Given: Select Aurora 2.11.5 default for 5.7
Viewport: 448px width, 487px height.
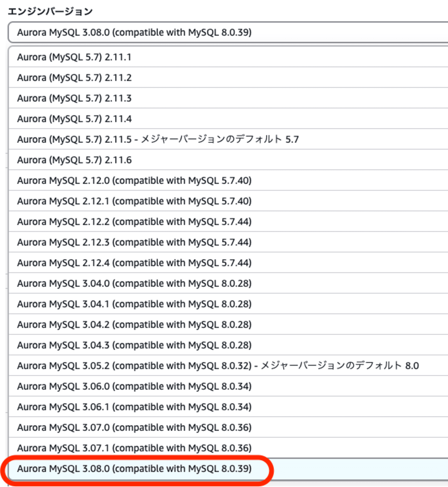Looking at the screenshot, I should point(228,139).
